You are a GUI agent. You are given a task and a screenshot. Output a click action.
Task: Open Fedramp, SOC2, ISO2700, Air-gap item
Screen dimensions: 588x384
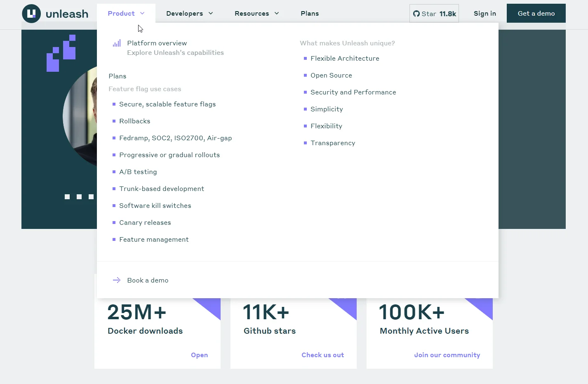pos(176,138)
